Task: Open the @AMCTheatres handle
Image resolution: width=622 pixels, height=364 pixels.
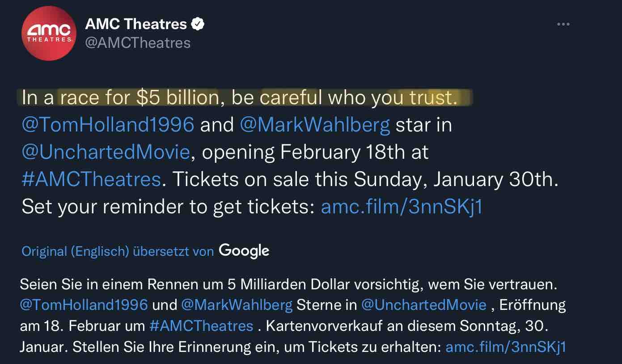Action: [x=137, y=43]
